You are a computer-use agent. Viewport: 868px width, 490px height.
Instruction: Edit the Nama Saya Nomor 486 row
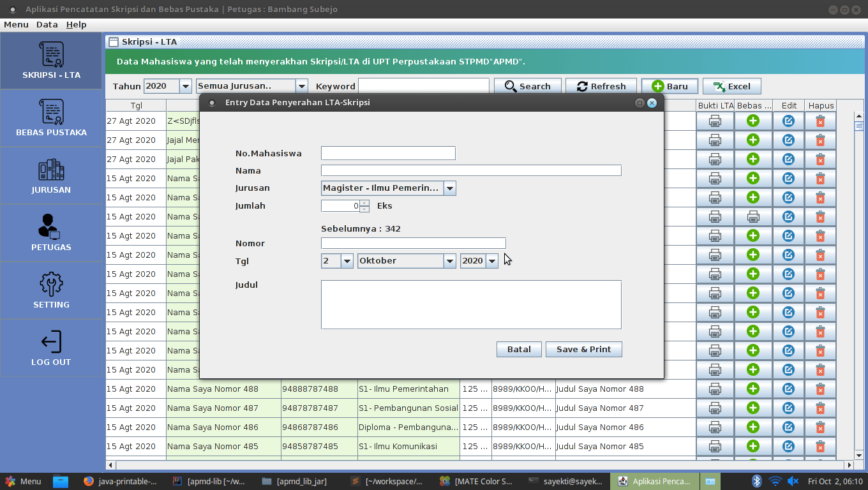[788, 427]
